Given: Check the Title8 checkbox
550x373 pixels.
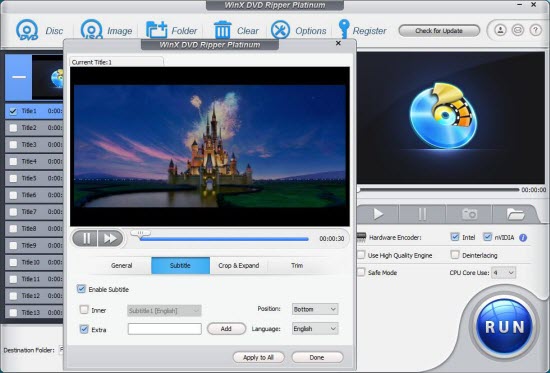Looking at the screenshot, I should (x=13, y=228).
